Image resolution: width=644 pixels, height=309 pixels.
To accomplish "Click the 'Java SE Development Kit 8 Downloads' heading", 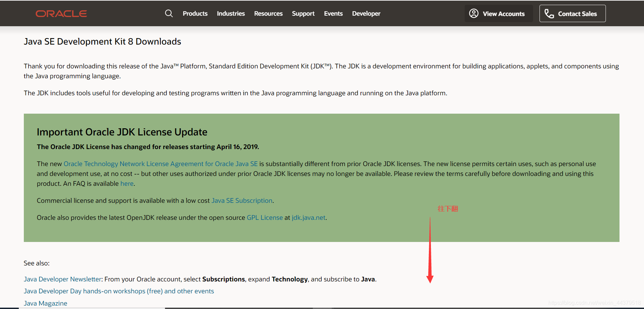I will 102,42.
